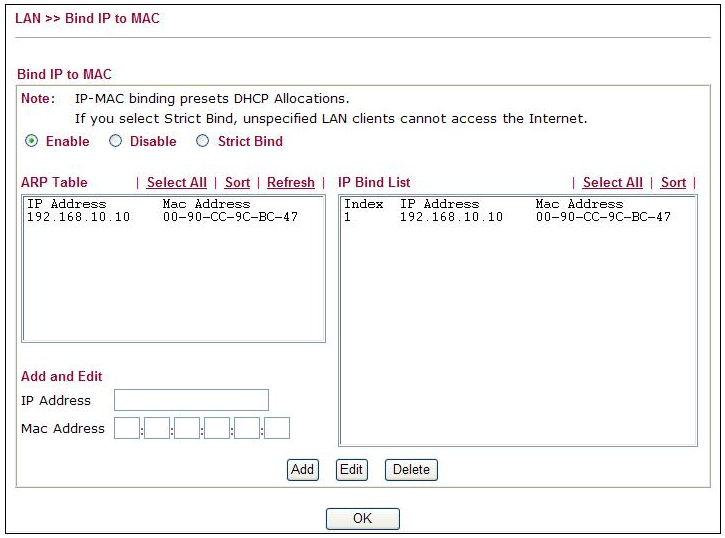This screenshot has height=538, width=725.
Task: Select the Strict Bind radio option
Action: [x=203, y=142]
